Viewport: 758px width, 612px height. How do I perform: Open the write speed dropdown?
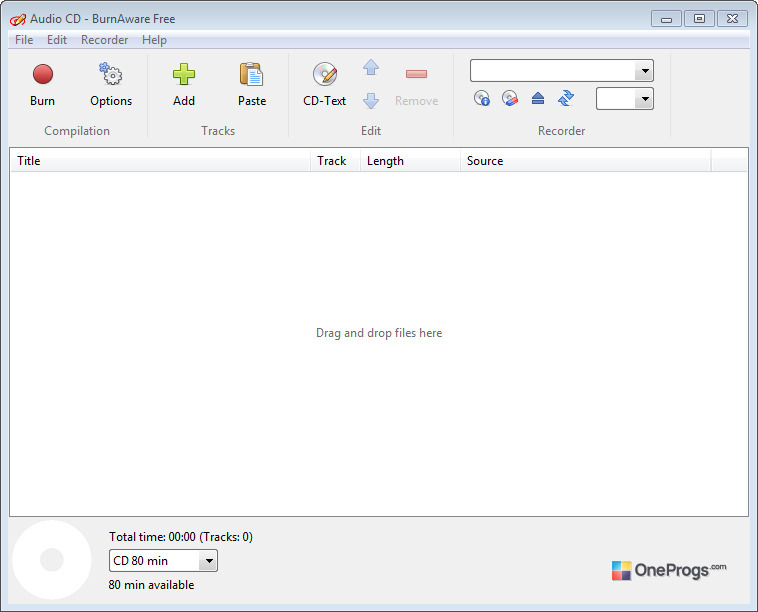[x=645, y=99]
